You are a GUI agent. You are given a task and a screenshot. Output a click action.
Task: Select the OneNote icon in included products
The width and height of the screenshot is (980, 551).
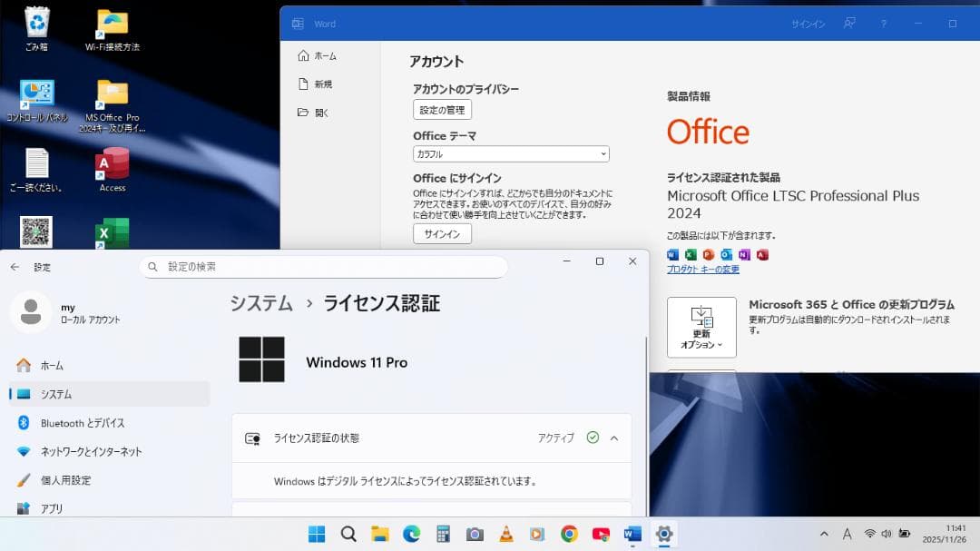point(745,254)
